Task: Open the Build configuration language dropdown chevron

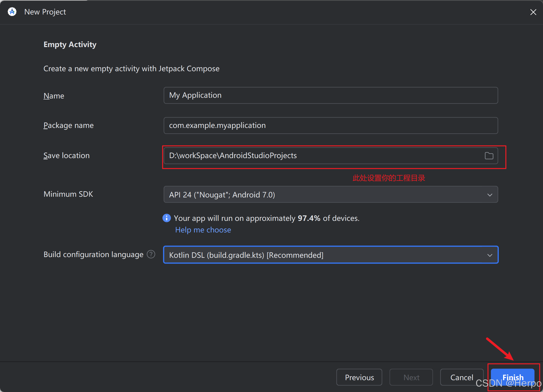Action: coord(490,255)
